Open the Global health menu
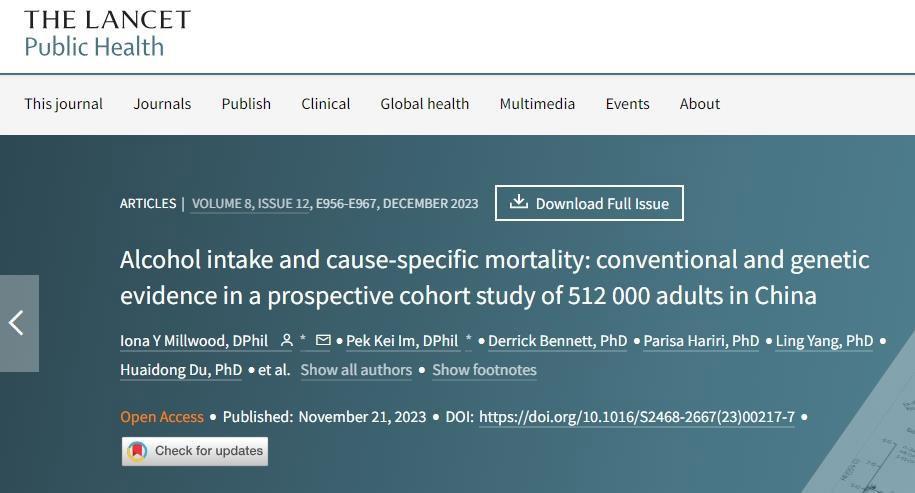 [x=424, y=104]
